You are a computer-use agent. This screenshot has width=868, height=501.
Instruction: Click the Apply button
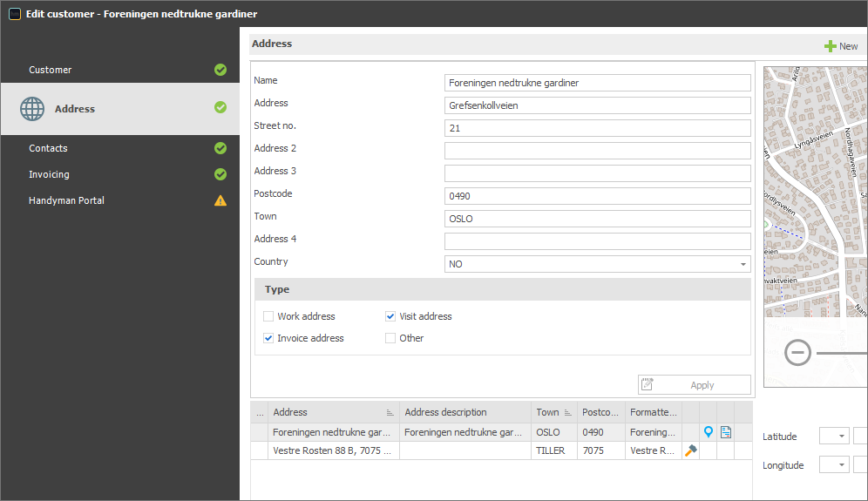tap(695, 385)
